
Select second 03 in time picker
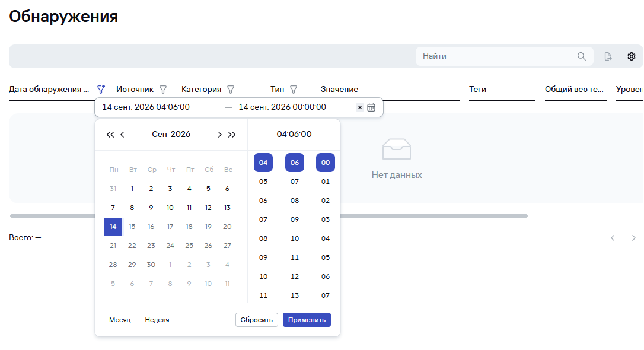click(326, 219)
